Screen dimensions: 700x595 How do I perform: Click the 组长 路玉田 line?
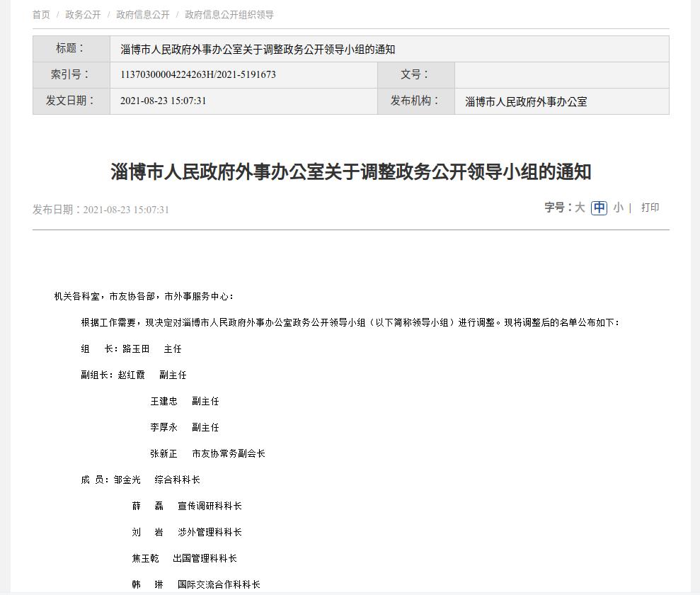coord(131,349)
